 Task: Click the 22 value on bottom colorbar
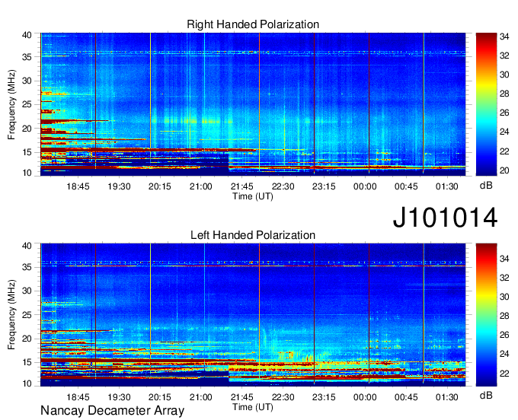(504, 373)
